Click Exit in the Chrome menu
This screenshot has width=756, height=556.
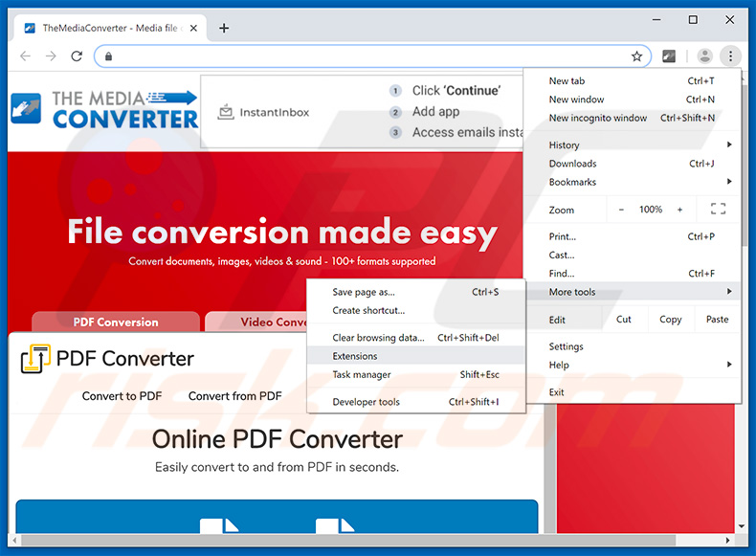click(633, 392)
